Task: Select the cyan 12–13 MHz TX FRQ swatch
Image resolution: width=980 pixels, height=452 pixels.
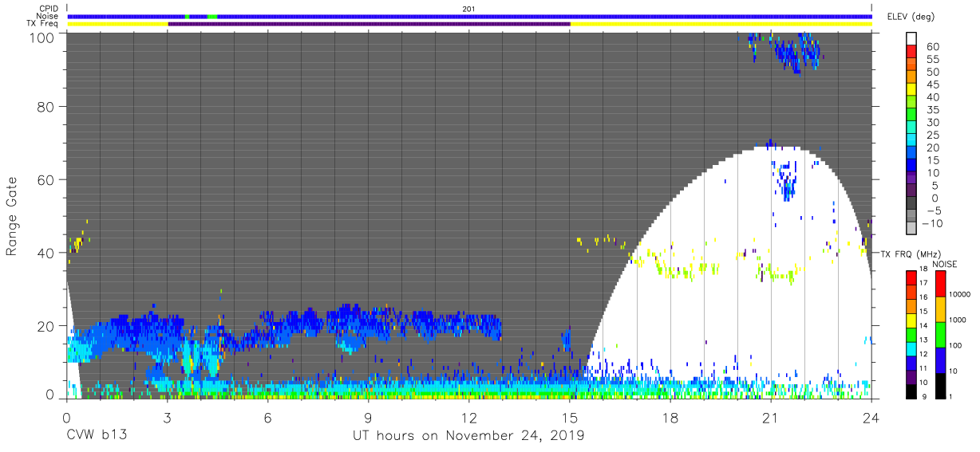Action: [911, 348]
